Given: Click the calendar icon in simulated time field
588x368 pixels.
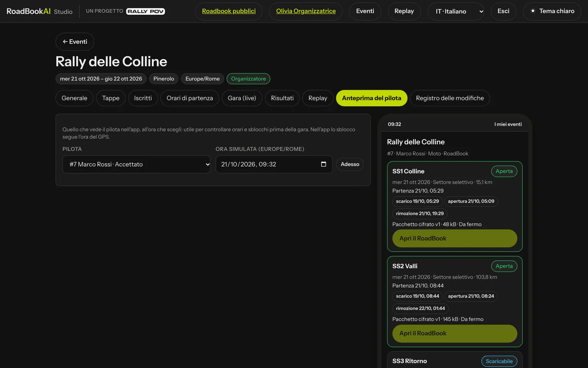Looking at the screenshot, I should pos(323,164).
